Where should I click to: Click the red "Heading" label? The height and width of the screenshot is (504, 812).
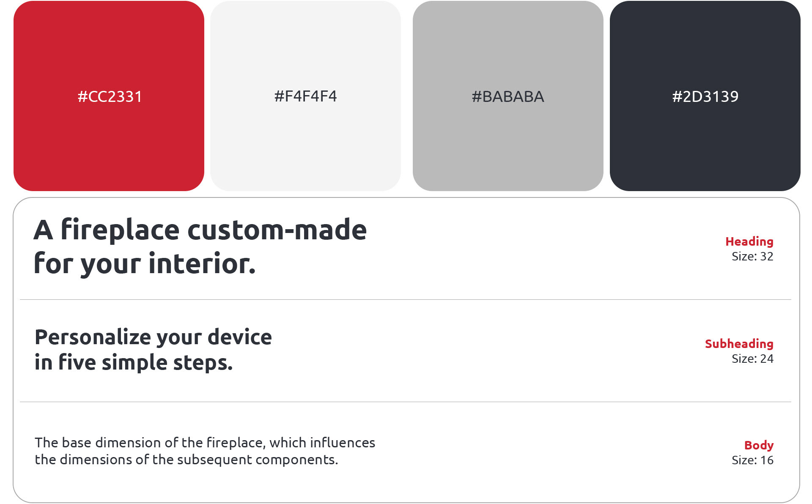click(749, 241)
